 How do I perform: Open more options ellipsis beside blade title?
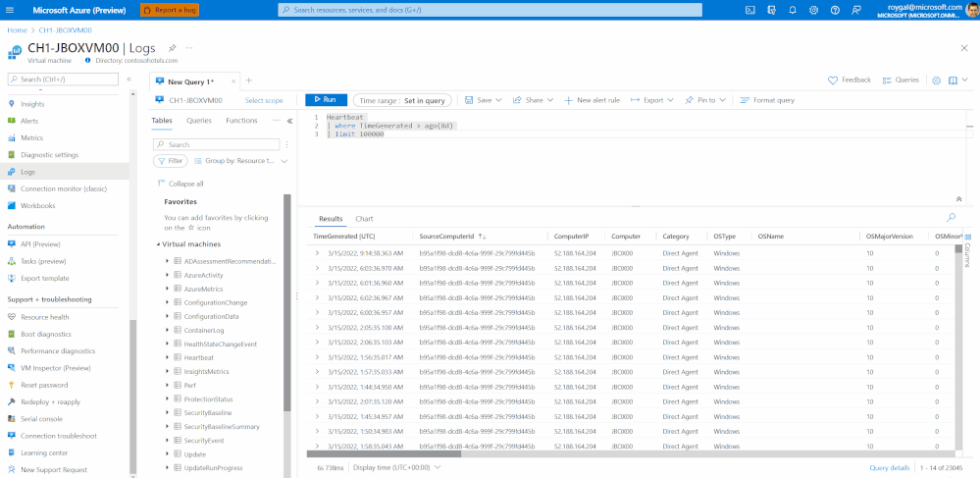point(189,47)
